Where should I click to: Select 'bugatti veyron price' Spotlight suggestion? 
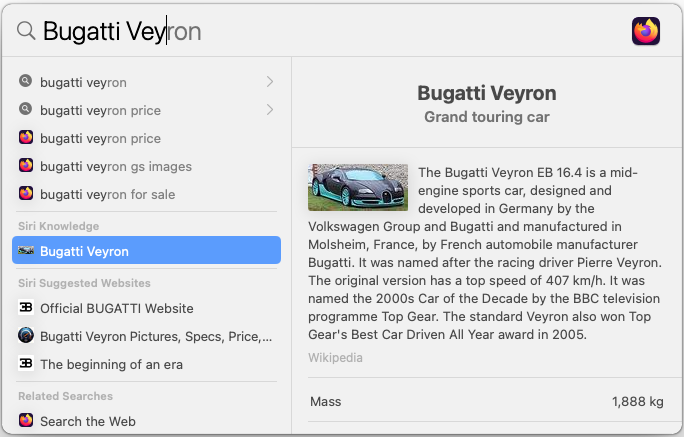pos(146,110)
